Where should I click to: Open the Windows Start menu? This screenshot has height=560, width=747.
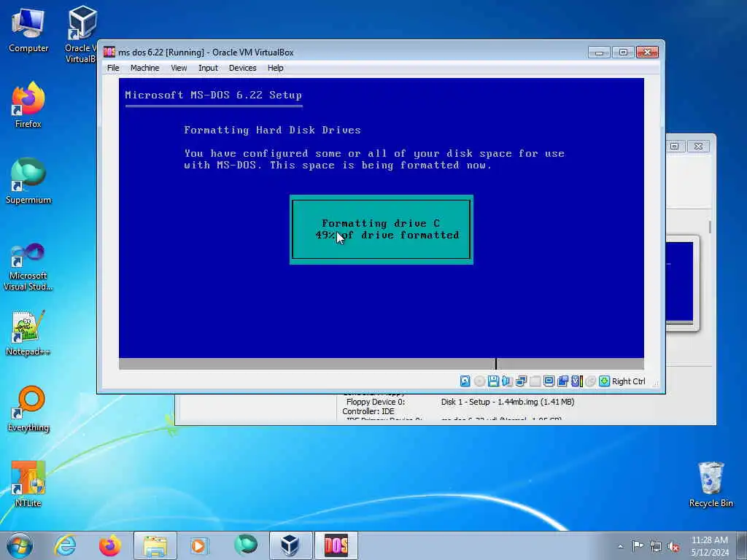[20, 545]
